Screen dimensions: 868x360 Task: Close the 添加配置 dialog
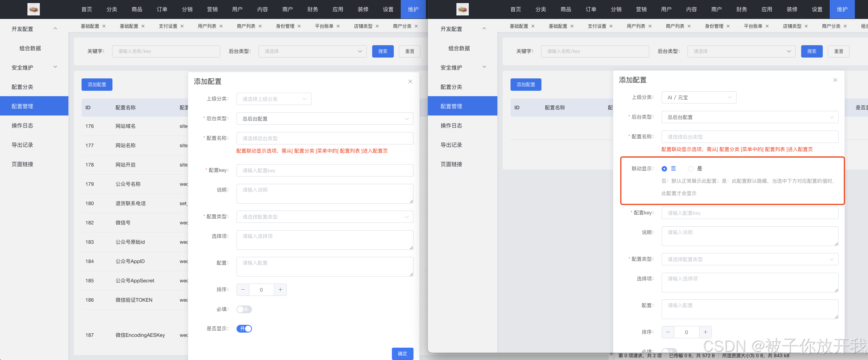pyautogui.click(x=410, y=82)
